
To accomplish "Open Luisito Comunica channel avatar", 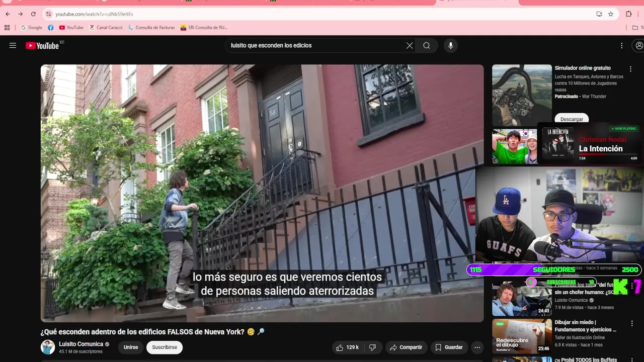I will coord(48,347).
